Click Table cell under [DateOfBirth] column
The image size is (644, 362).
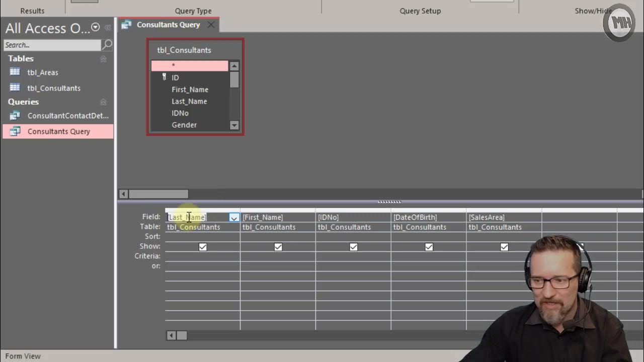(x=429, y=227)
